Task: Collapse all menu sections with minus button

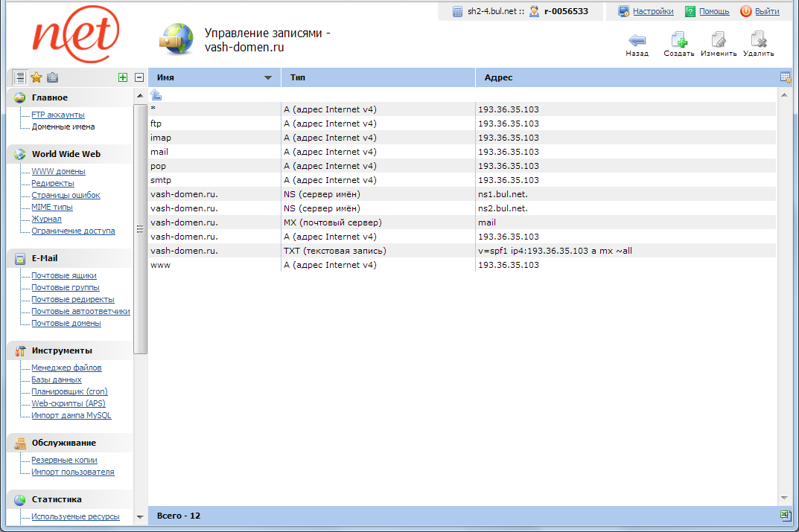Action: click(x=139, y=77)
